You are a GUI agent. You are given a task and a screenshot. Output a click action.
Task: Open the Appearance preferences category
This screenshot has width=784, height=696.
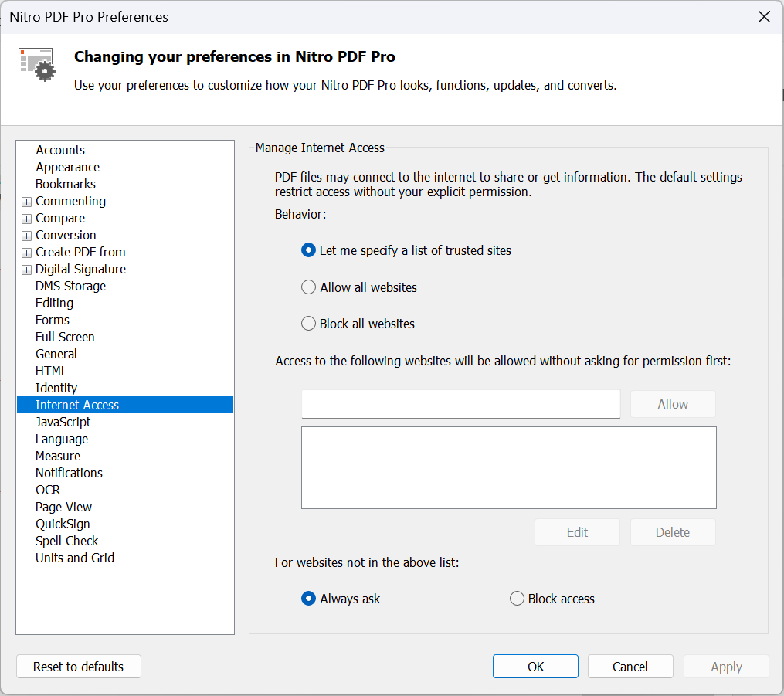click(x=67, y=167)
